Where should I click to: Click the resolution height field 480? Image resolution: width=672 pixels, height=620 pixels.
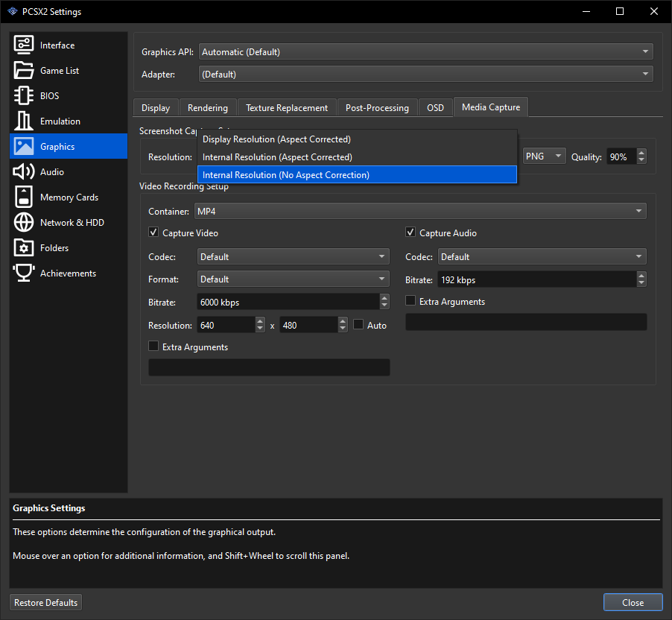[308, 325]
